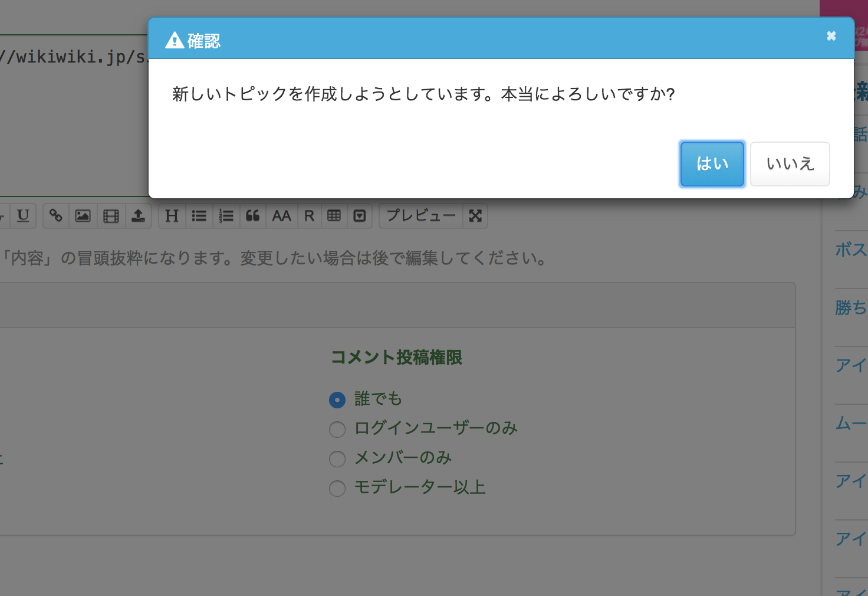Confirm topic creation with the はい button
Viewport: 868px width, 596px height.
coord(712,164)
